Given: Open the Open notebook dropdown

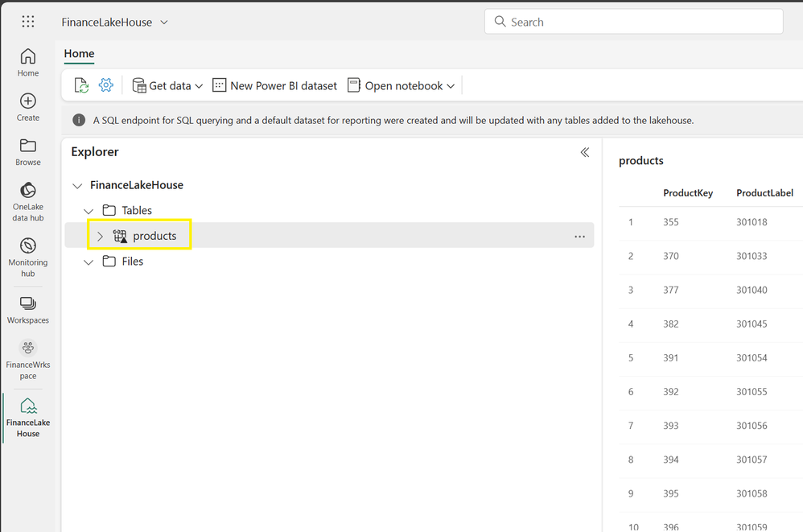Looking at the screenshot, I should tap(401, 85).
